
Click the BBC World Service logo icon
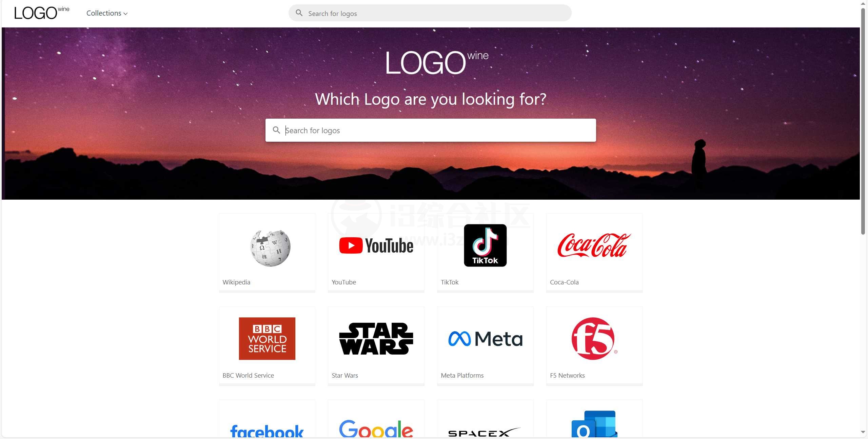tap(267, 339)
